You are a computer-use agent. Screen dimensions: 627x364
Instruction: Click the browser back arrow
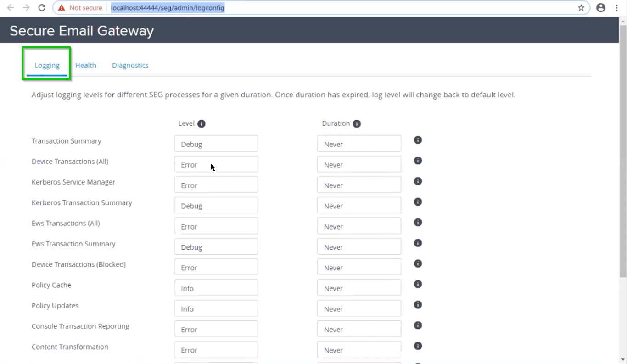10,7
